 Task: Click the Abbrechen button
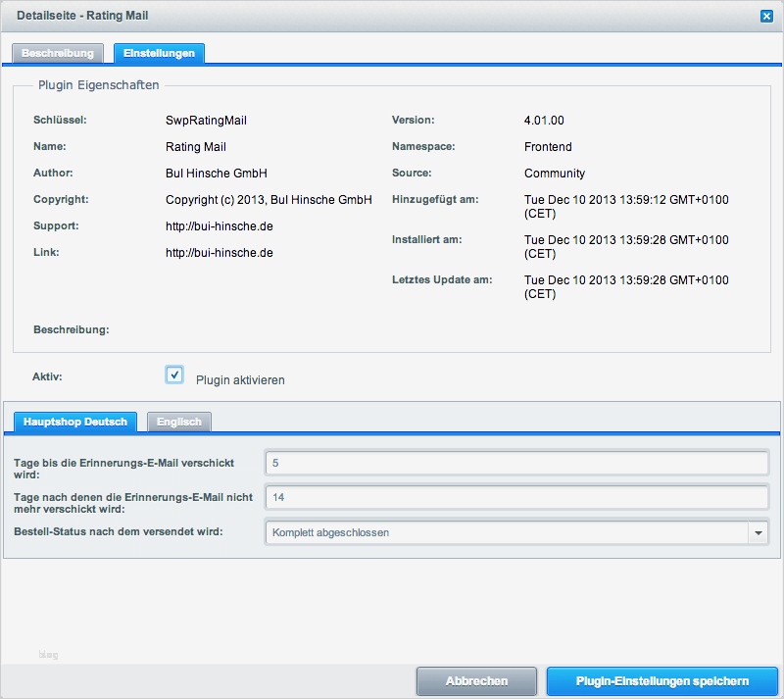476,681
